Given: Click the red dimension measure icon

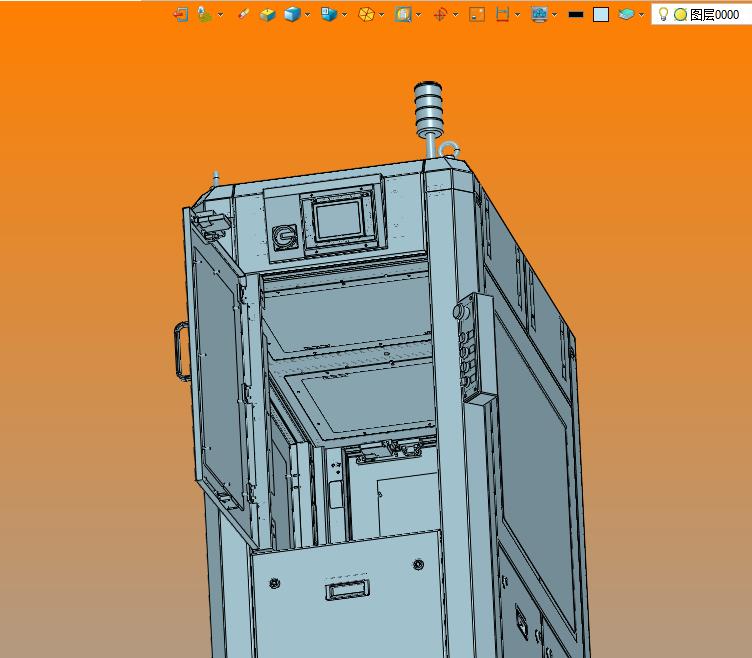Looking at the screenshot, I should point(502,14).
